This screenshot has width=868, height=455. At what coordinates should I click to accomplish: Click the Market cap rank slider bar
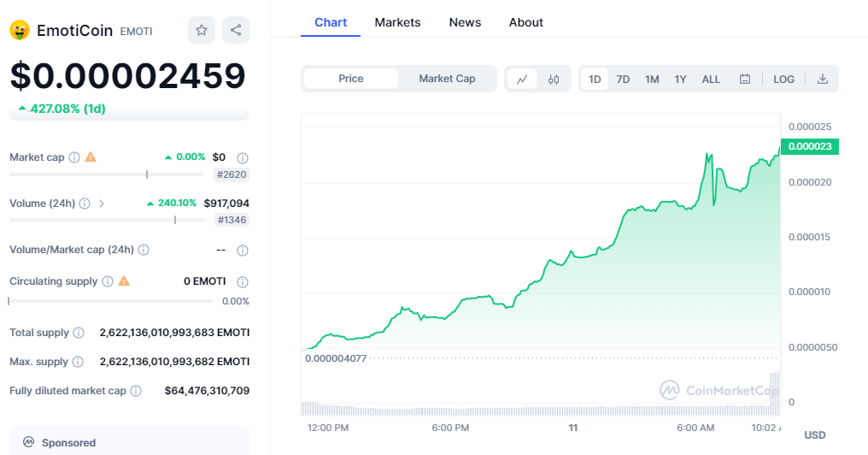click(x=106, y=174)
